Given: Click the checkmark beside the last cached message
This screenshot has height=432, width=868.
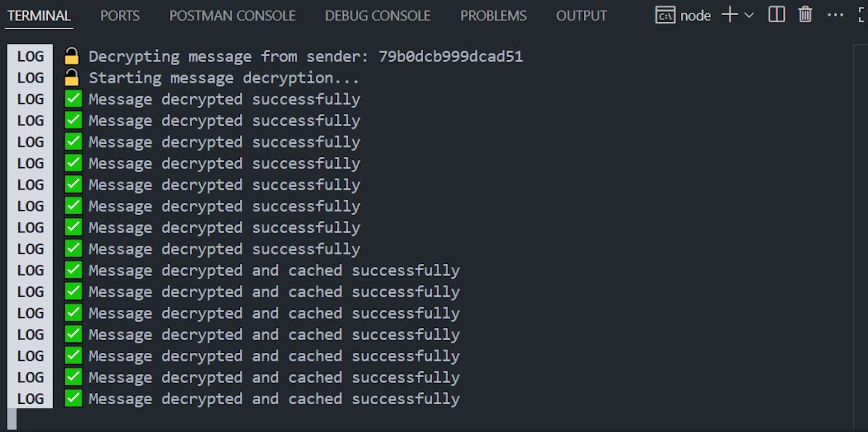Looking at the screenshot, I should tap(72, 398).
